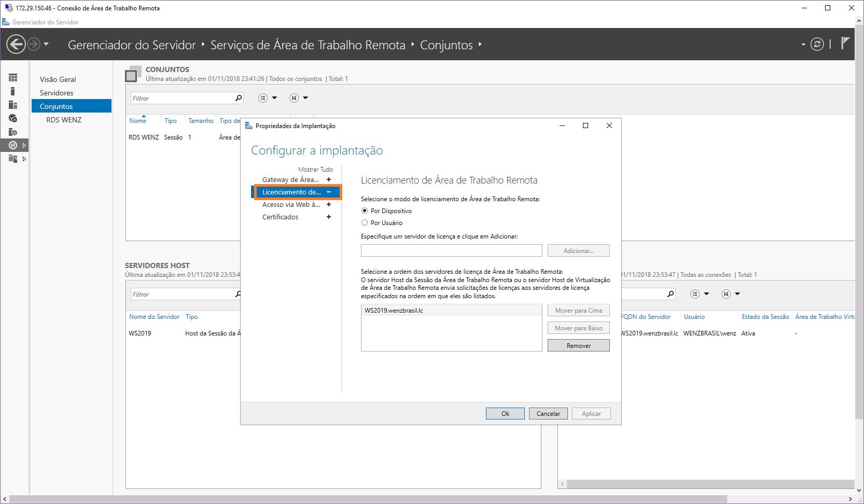Image resolution: width=864 pixels, height=504 pixels.
Task: Sort Conjuntos by the Tamanho column
Action: click(201, 121)
